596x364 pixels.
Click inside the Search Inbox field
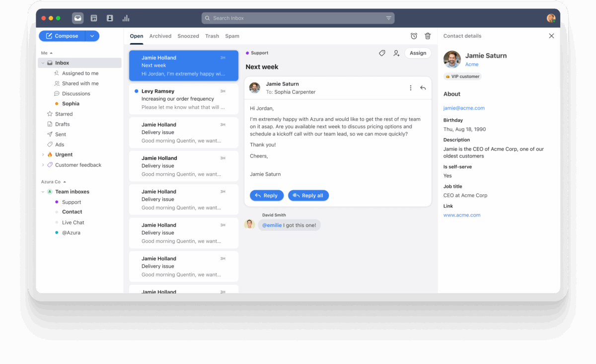(x=298, y=18)
